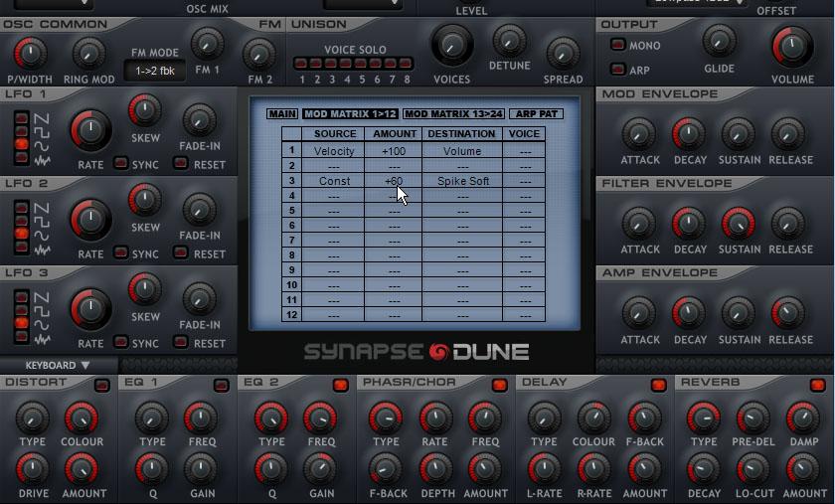Open row 1 Volume destination selector
The width and height of the screenshot is (835, 504).
click(x=462, y=151)
